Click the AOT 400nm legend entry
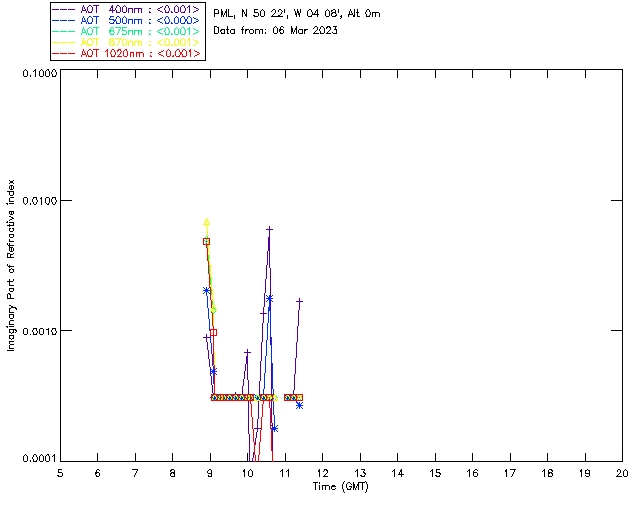The height and width of the screenshot is (512, 640). [126, 9]
